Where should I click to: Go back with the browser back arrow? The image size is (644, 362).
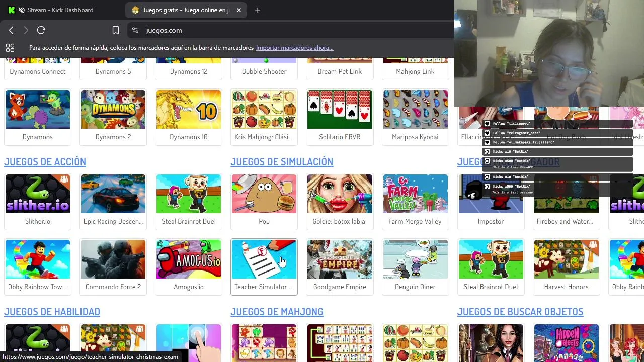tap(11, 30)
